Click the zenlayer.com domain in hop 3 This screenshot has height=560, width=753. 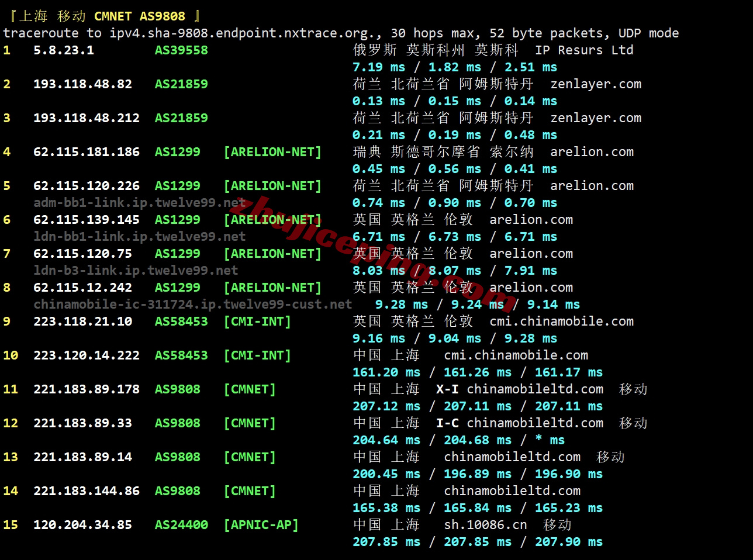coord(596,118)
